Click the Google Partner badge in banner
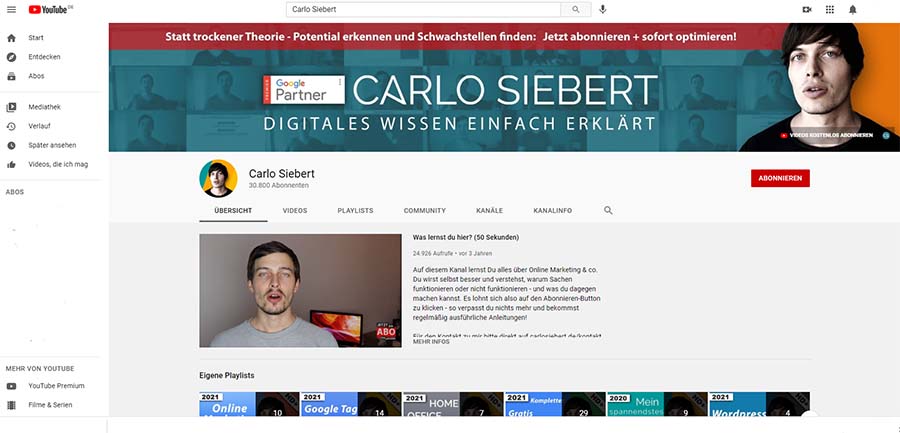 (x=304, y=90)
